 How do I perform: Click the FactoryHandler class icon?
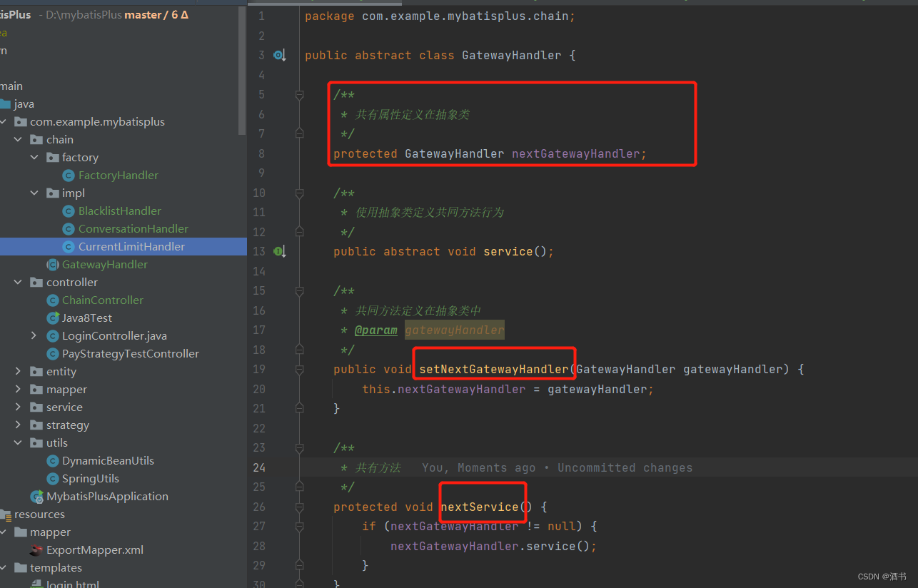click(69, 176)
